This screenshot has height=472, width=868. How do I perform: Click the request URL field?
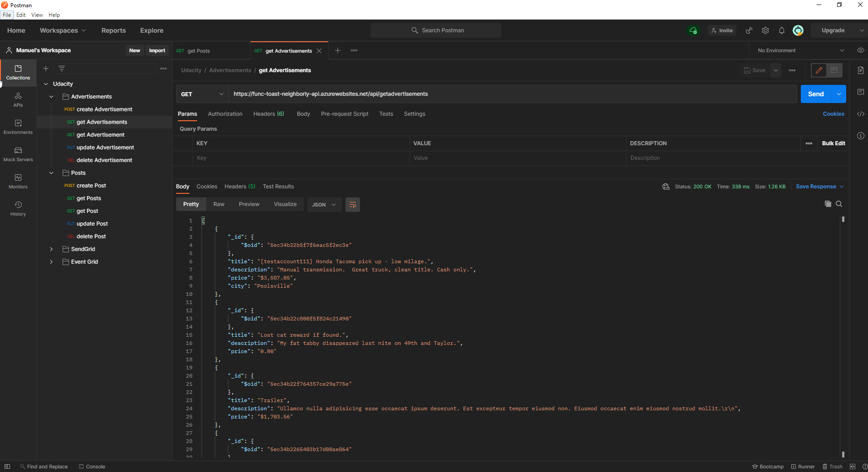pyautogui.click(x=513, y=94)
